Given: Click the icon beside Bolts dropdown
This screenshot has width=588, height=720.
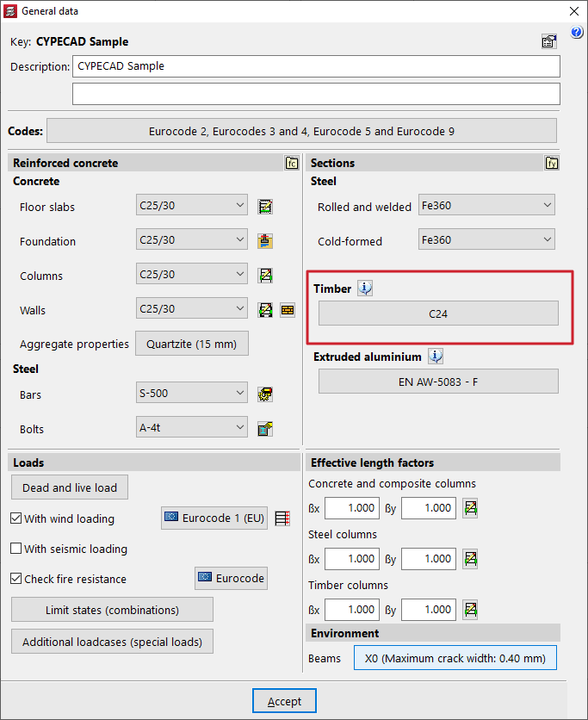Looking at the screenshot, I should 265,429.
